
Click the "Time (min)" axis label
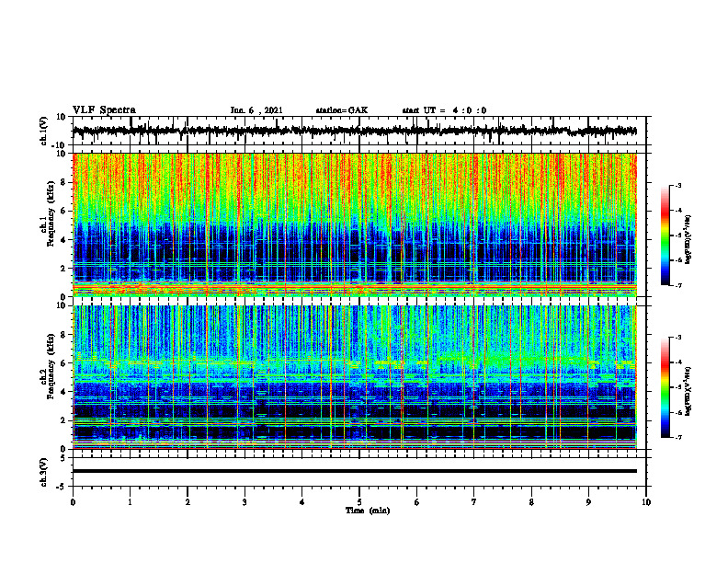point(368,511)
